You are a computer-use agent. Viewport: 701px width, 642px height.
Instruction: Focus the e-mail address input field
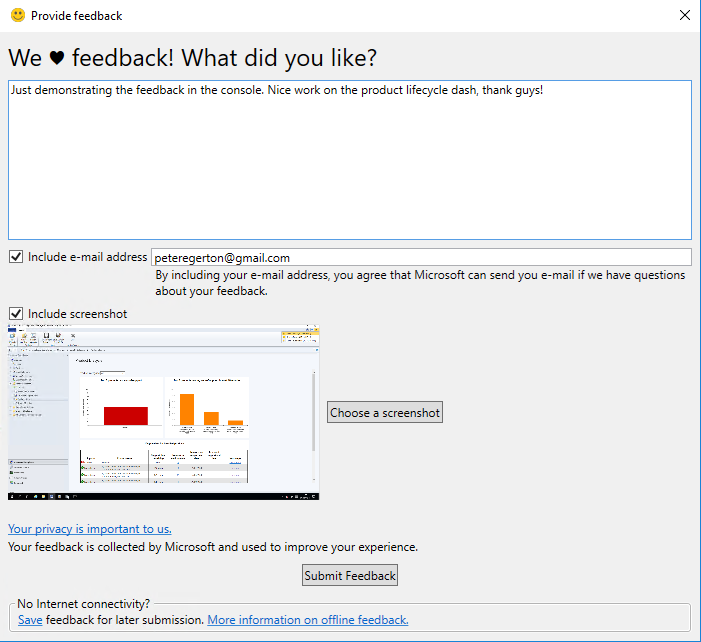click(420, 257)
